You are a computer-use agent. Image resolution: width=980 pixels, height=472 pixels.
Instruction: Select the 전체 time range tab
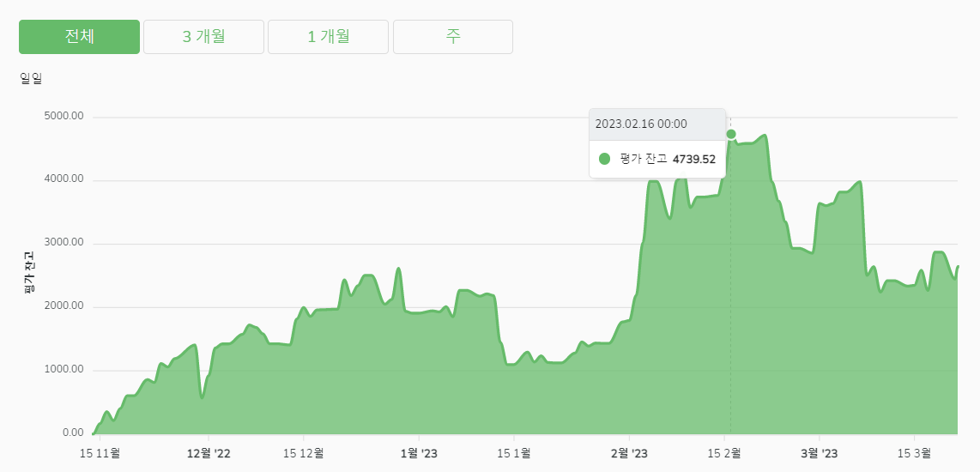click(x=79, y=37)
